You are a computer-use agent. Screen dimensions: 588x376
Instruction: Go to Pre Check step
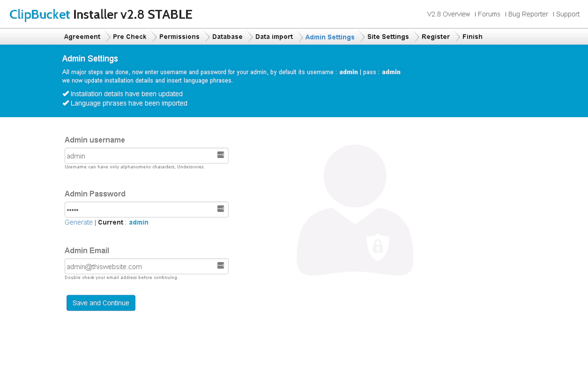129,37
